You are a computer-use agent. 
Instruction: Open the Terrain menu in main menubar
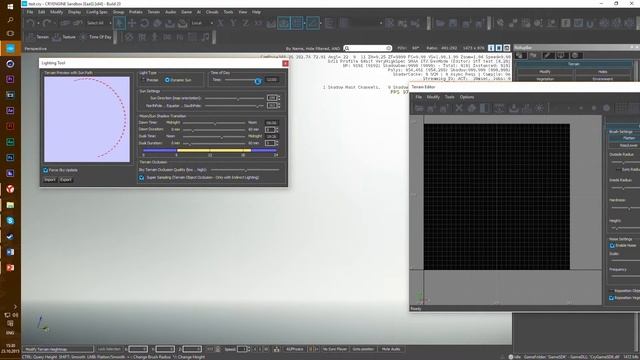153,12
